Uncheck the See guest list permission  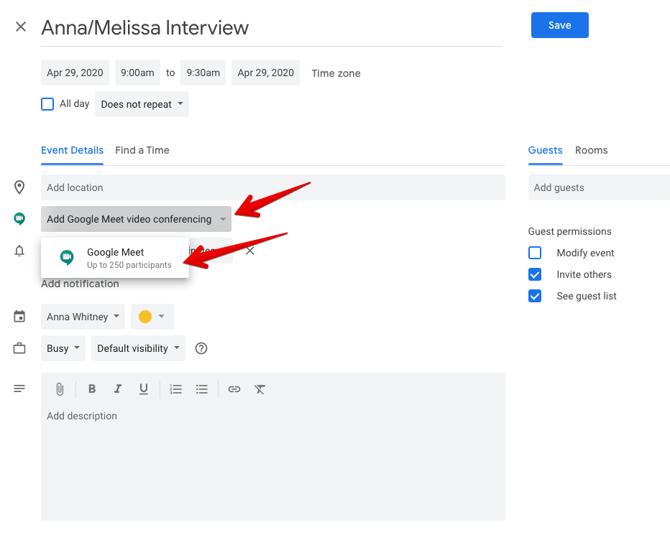point(535,296)
